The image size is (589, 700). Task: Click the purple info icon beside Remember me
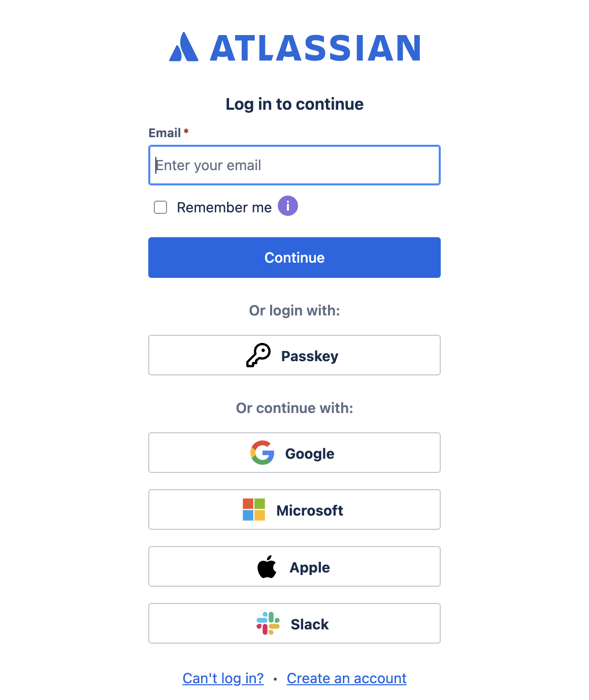[x=288, y=206]
